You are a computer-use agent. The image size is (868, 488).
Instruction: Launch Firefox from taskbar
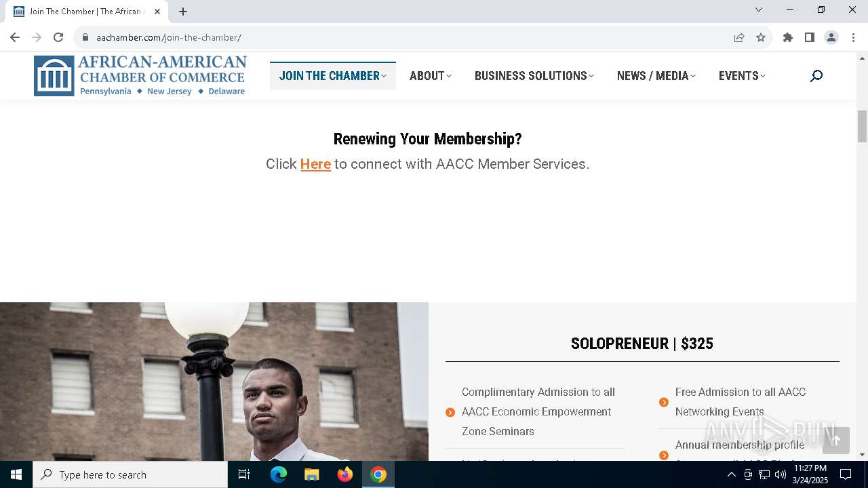coord(345,474)
